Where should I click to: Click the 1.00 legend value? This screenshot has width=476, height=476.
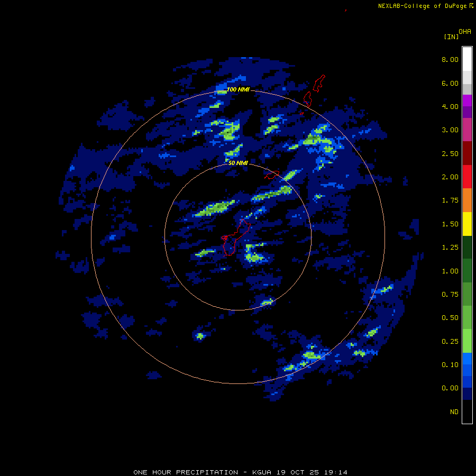click(x=450, y=271)
